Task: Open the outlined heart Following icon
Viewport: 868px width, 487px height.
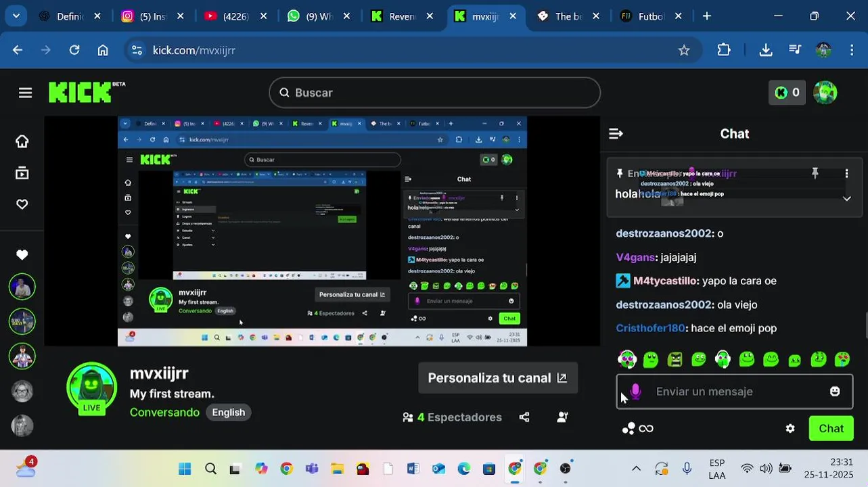Action: (x=22, y=204)
